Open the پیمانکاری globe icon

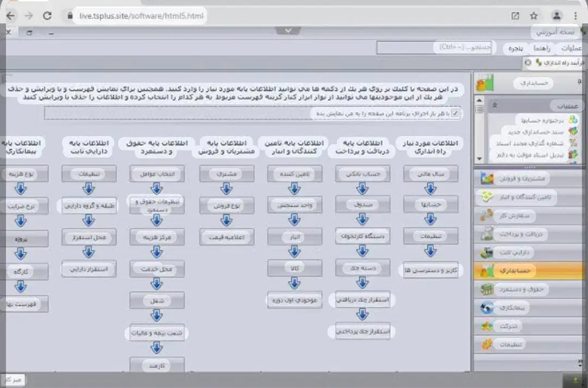click(x=487, y=308)
